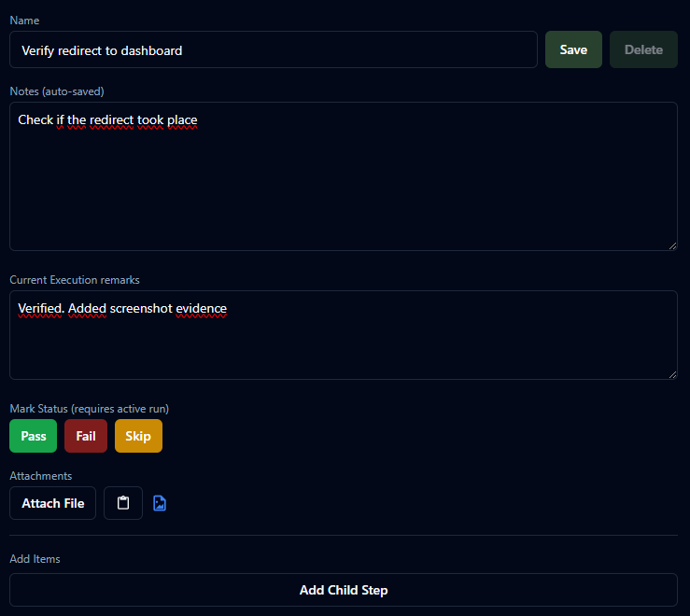Mark the step as Pass
690x616 pixels.
click(x=34, y=436)
